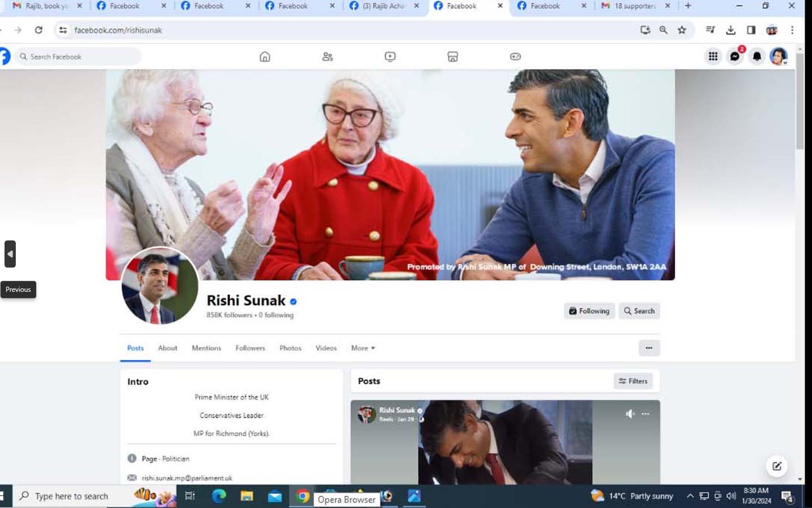Click rishi.sunak.mp@parliament.uk email
This screenshot has height=508, width=812.
point(187,478)
